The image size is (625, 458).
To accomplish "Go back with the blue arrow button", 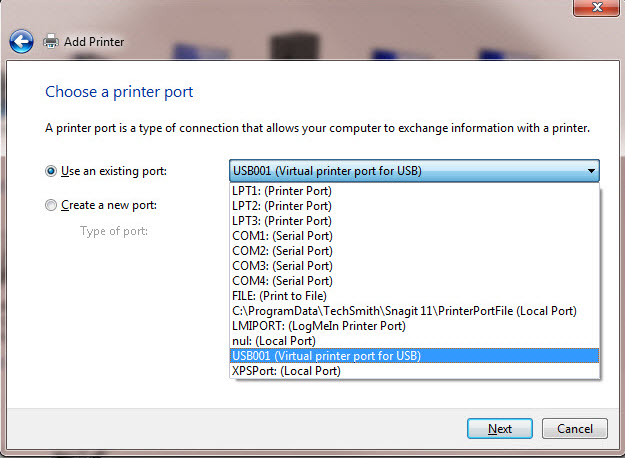I will [x=22, y=41].
